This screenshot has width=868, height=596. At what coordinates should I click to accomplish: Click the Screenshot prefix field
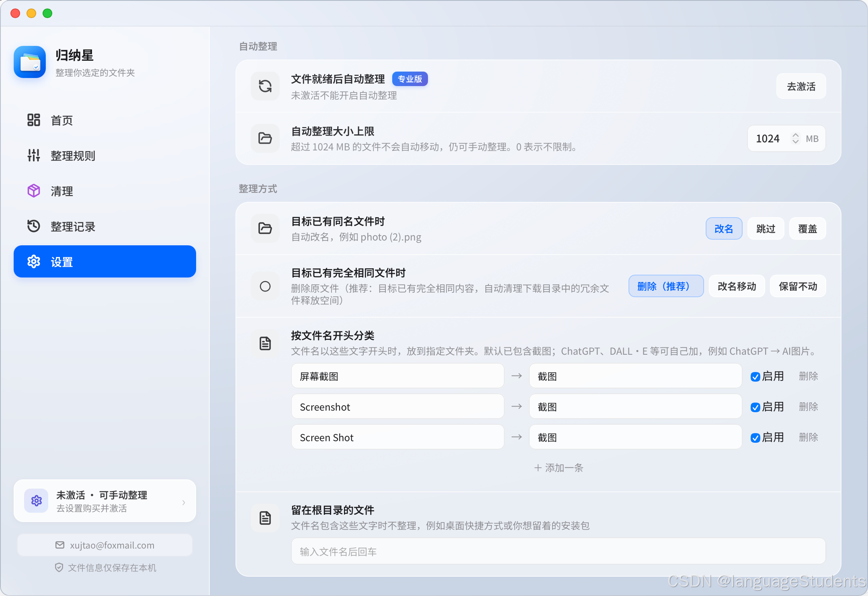(x=397, y=407)
